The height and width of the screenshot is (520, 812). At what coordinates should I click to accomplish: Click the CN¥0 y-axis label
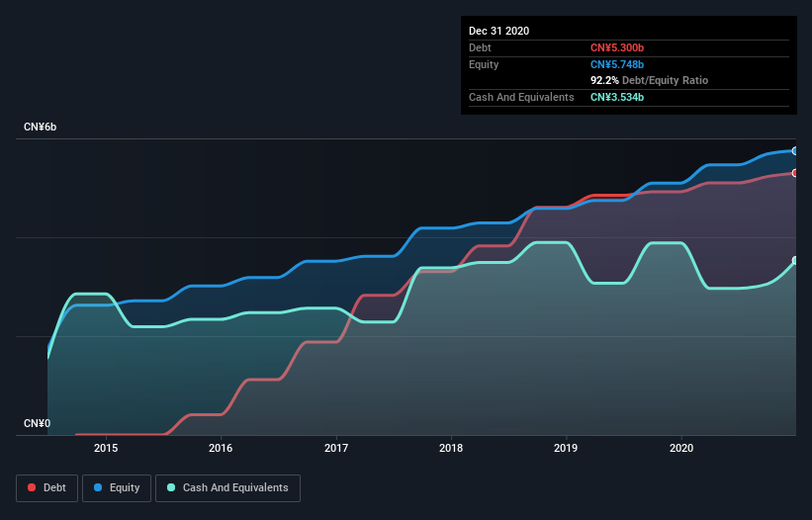pyautogui.click(x=38, y=423)
